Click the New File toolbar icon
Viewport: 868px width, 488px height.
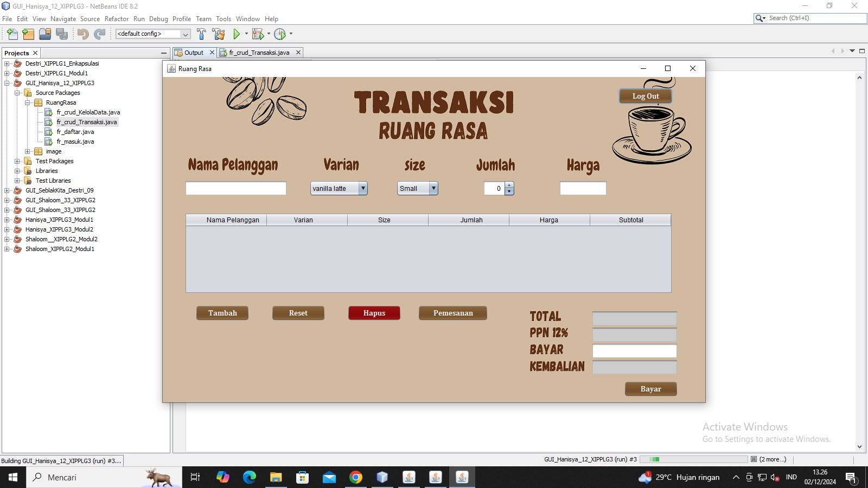pos(12,34)
